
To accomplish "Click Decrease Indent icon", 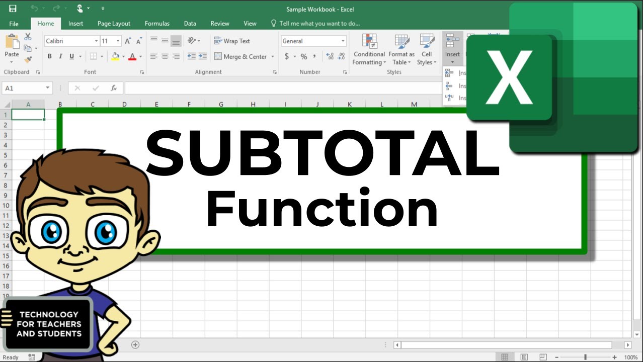I will 191,56.
